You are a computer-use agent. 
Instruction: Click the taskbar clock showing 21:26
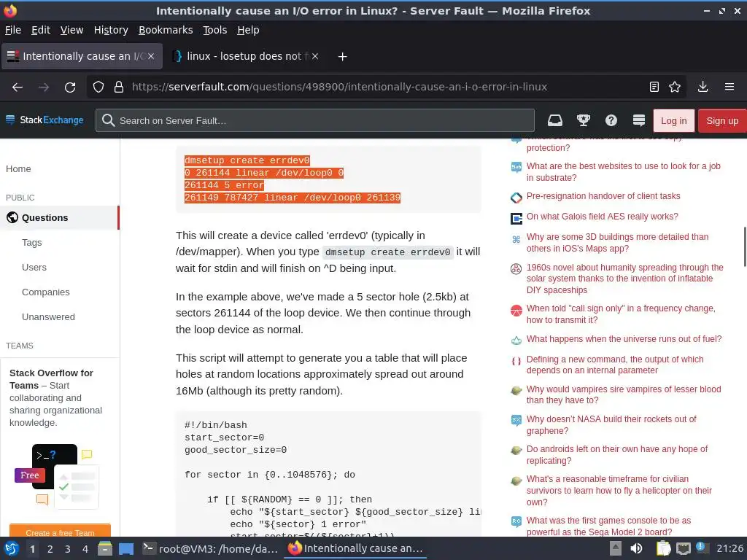click(x=729, y=548)
